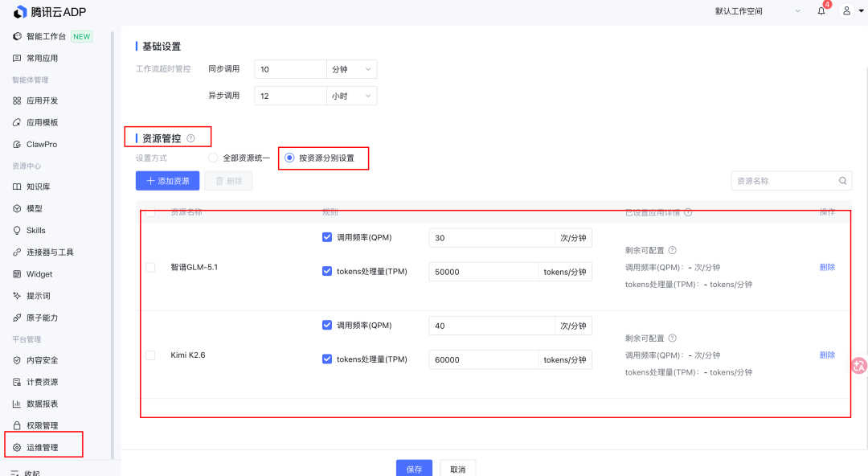Go to 知识库 in the sidebar
Screen dimensions: 868x476
pos(39,187)
